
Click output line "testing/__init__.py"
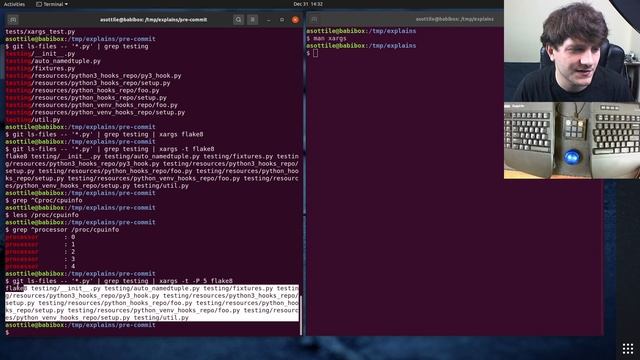click(40, 53)
